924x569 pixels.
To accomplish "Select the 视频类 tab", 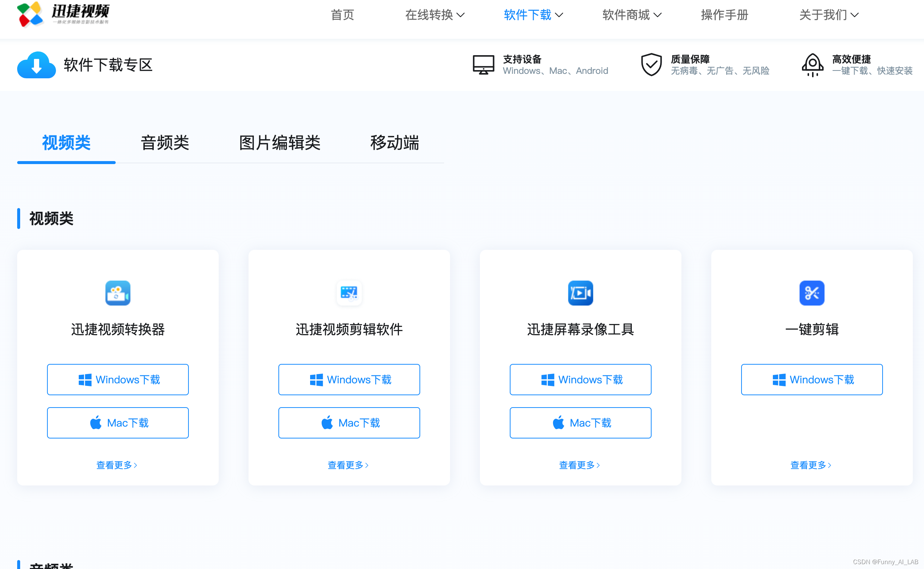I will (x=66, y=143).
